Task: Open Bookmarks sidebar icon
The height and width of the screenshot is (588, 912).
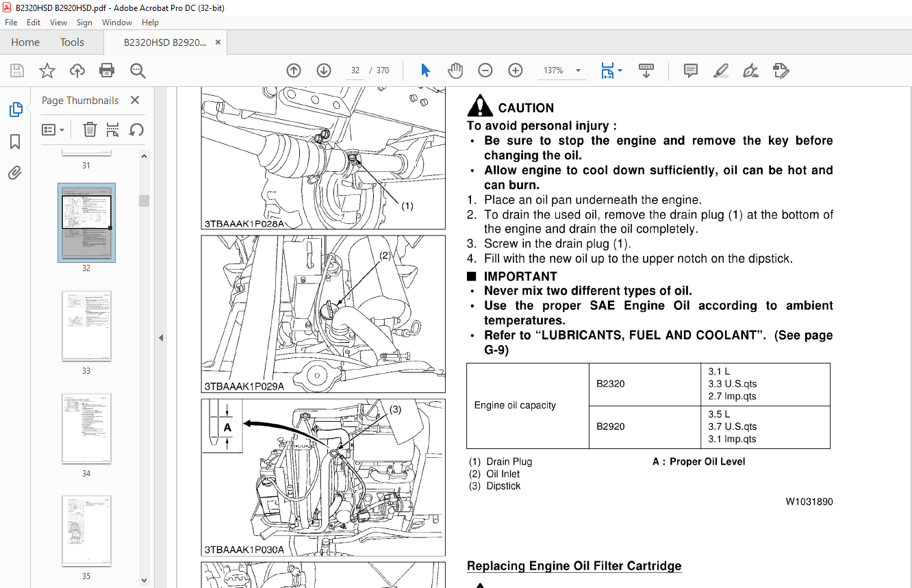Action: (x=15, y=142)
